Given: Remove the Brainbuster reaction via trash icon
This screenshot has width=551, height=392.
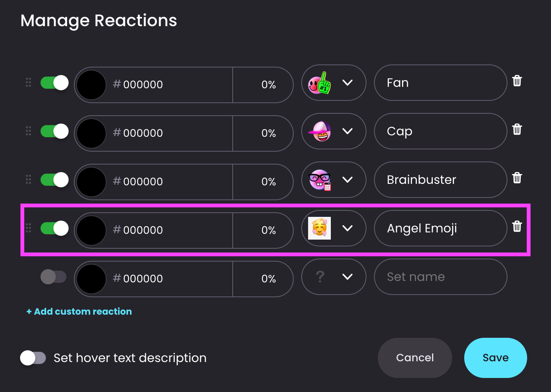Looking at the screenshot, I should 517,178.
